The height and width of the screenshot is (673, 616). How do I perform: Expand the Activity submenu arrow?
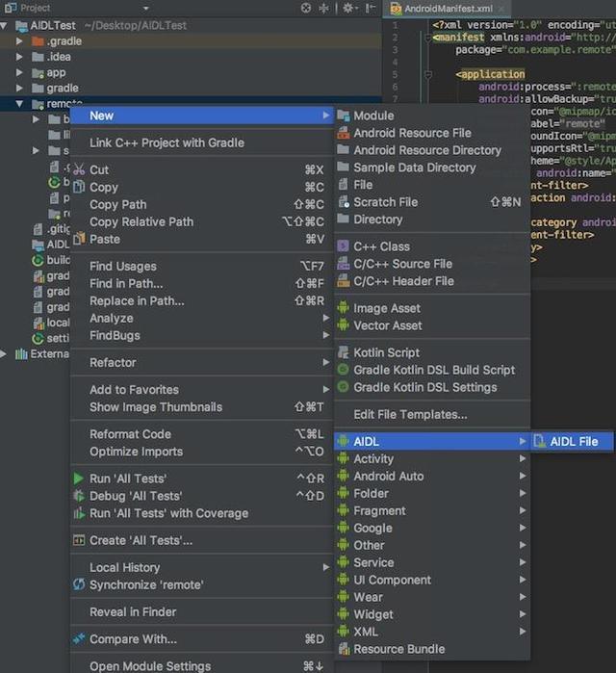(x=523, y=459)
